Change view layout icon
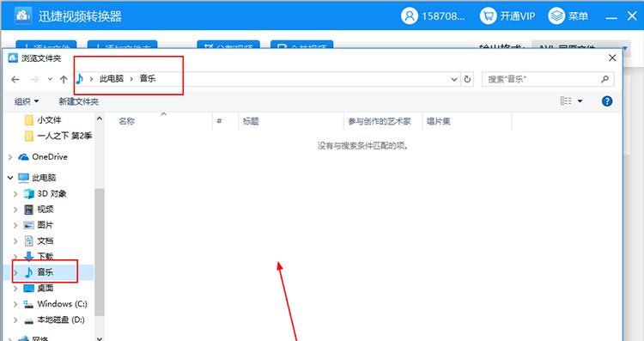 566,100
